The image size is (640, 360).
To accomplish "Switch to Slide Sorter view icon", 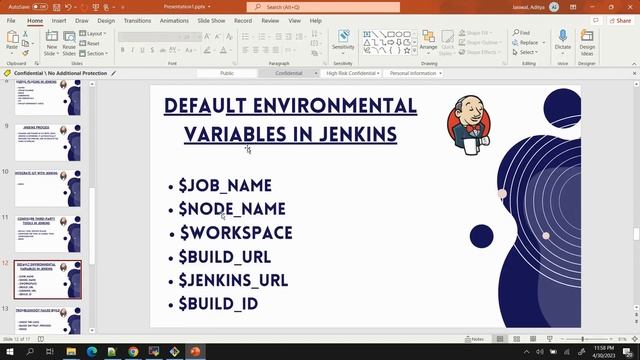I will (516, 339).
